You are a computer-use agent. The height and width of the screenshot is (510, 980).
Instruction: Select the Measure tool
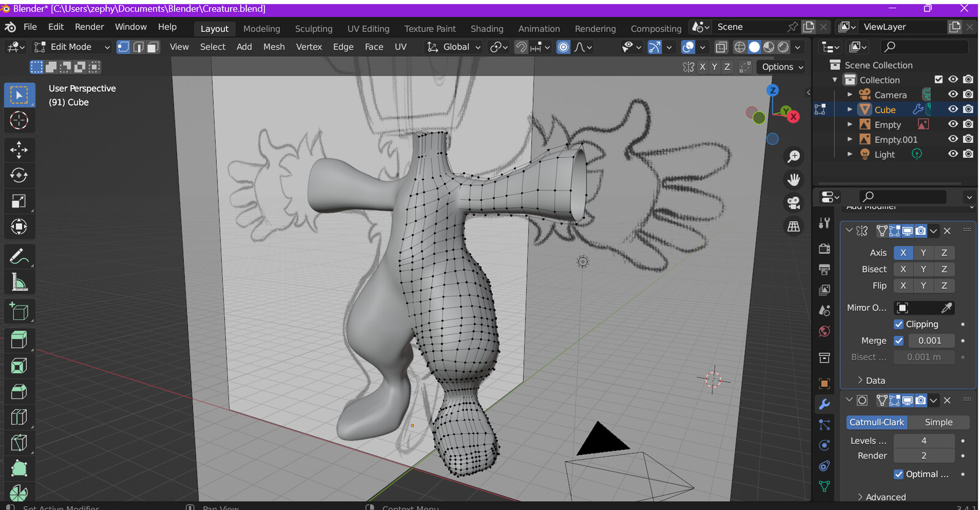point(19,282)
